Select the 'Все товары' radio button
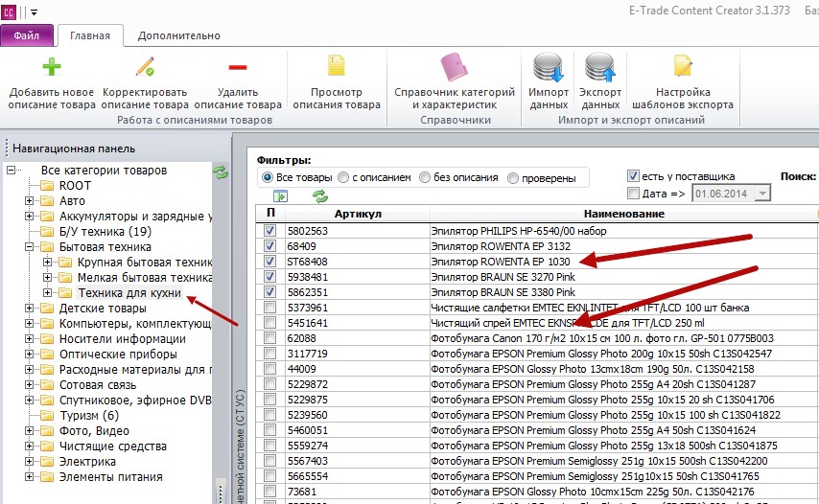This screenshot has height=504, width=819. coord(267,177)
